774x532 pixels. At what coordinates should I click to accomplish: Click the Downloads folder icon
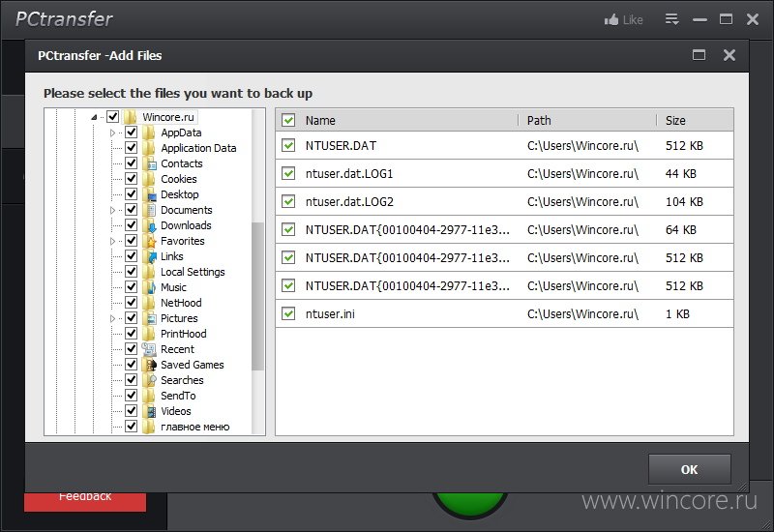tap(148, 225)
